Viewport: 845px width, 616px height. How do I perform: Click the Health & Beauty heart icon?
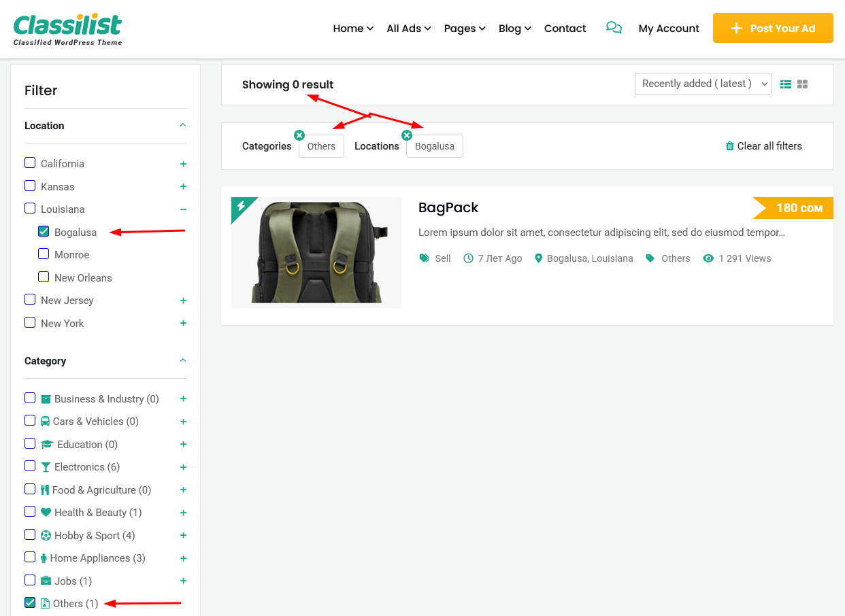coord(46,513)
